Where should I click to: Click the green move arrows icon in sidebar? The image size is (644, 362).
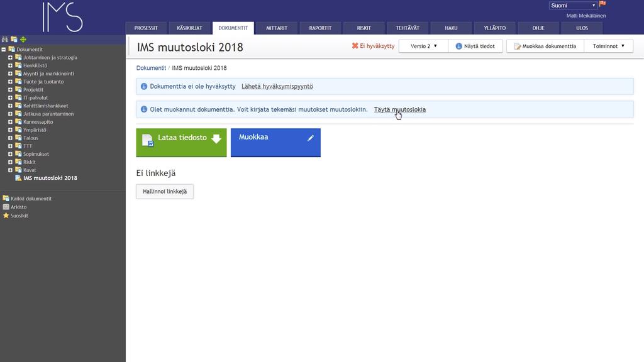tap(23, 40)
